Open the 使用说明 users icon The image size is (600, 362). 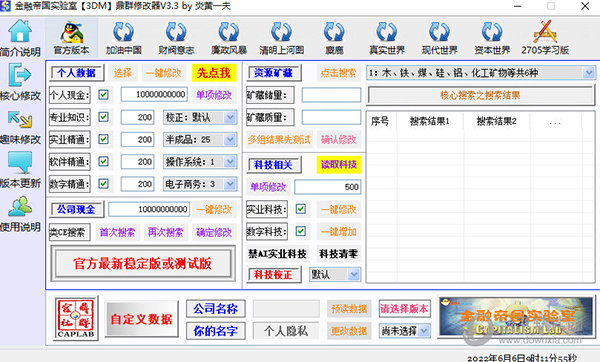(20, 207)
